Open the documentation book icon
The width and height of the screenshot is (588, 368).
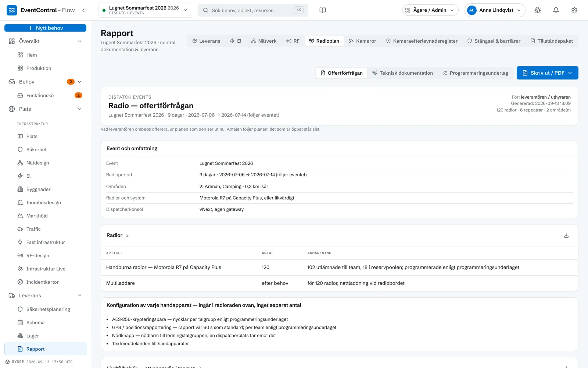click(x=323, y=10)
